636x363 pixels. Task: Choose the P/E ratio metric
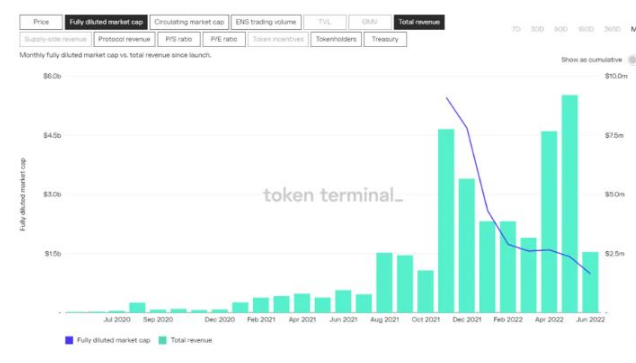coord(224,39)
